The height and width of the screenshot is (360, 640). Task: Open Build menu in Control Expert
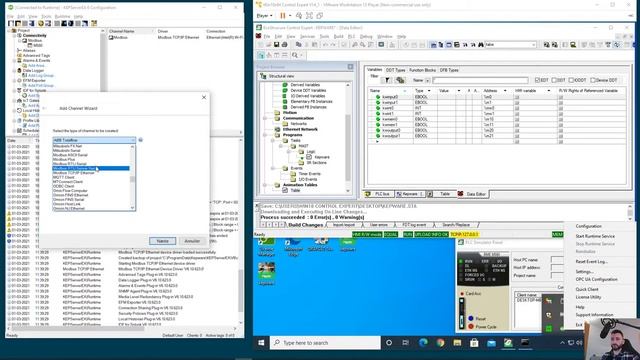tap(339, 36)
